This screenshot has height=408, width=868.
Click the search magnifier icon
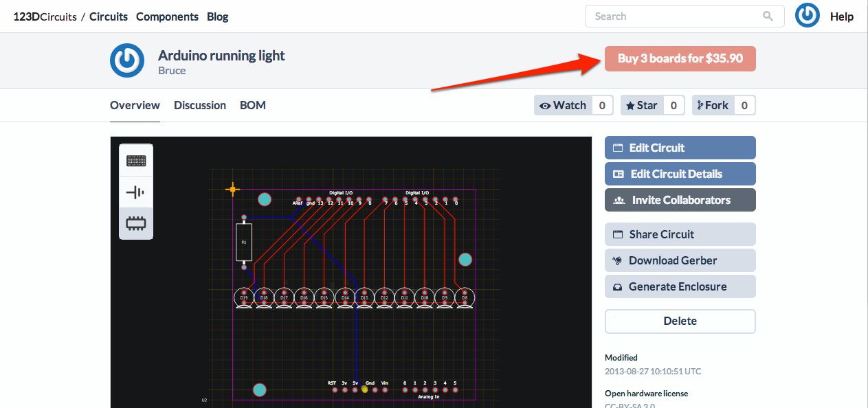[768, 16]
